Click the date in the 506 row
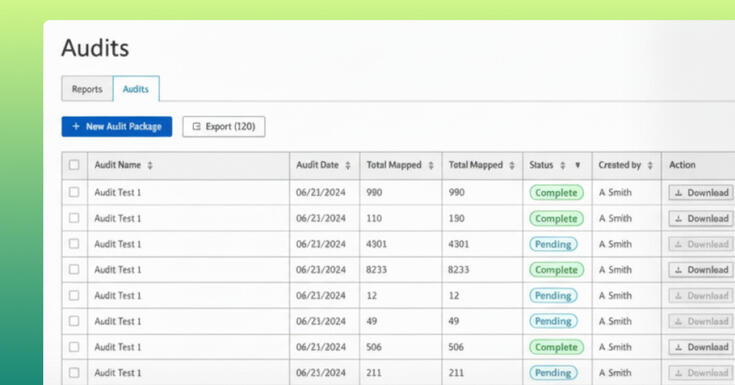 [321, 347]
